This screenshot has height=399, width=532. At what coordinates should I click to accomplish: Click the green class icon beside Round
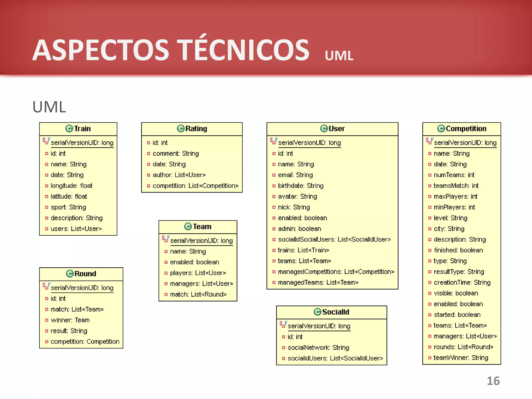(x=70, y=274)
